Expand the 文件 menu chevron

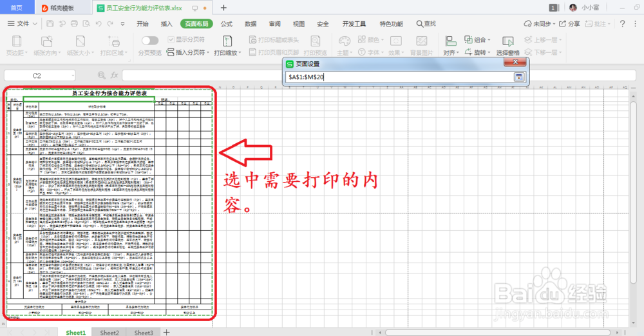[x=35, y=24]
